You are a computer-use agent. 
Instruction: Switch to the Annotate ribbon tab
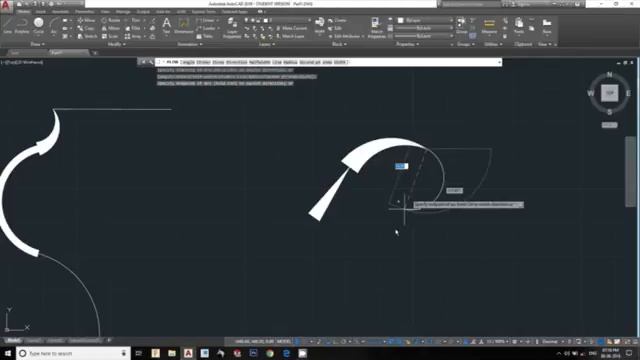point(60,11)
